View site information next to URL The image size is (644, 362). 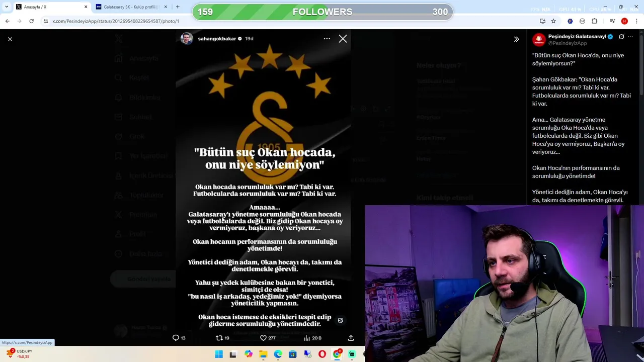(46, 21)
